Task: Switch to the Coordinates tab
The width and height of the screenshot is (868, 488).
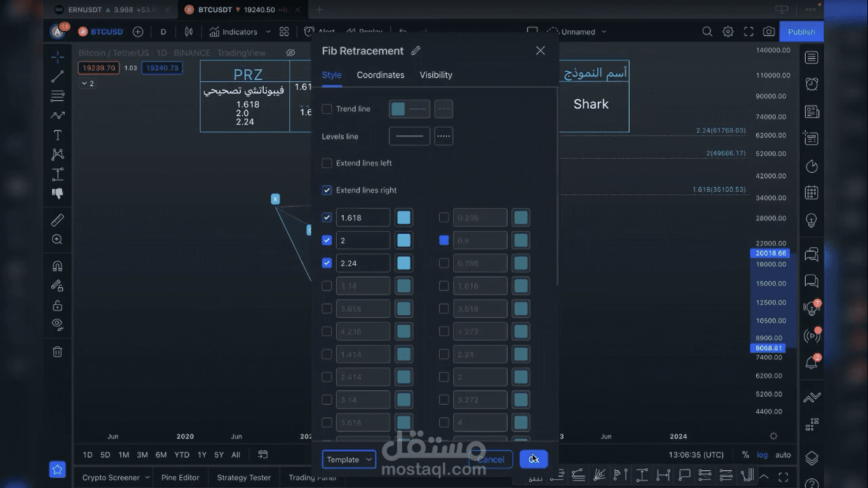Action: (x=381, y=75)
